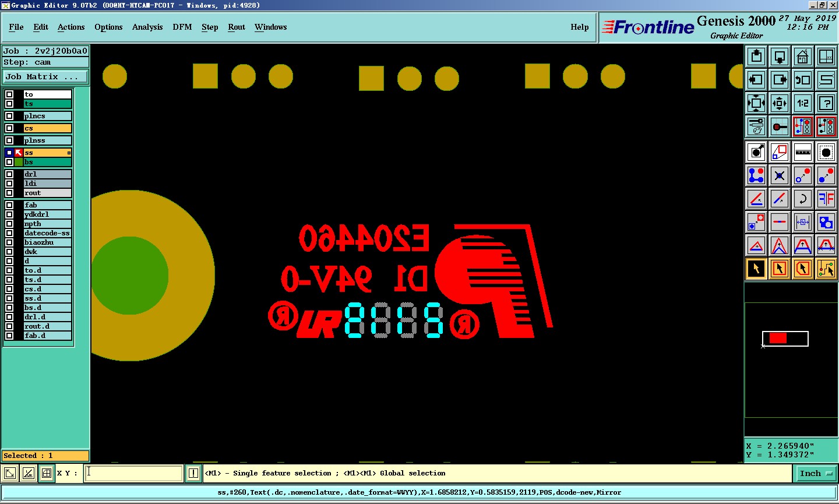Click the question mark window icon
The height and width of the screenshot is (504, 839).
(x=826, y=103)
